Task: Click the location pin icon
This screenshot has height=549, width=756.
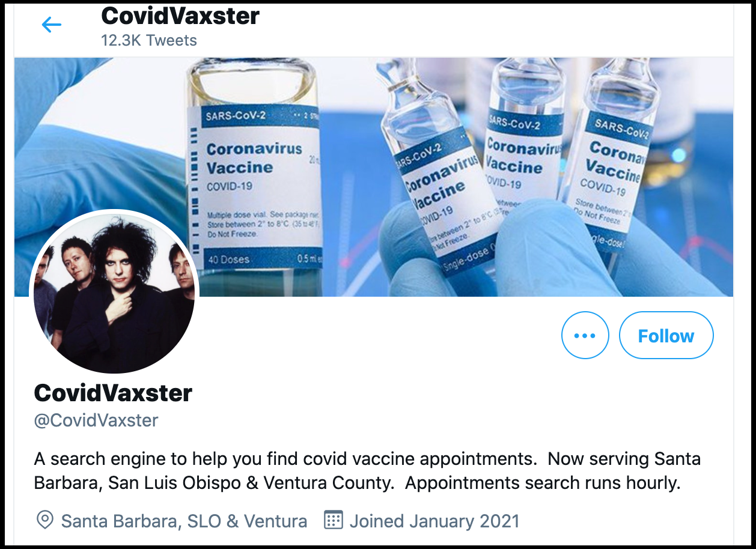Action: click(x=45, y=520)
